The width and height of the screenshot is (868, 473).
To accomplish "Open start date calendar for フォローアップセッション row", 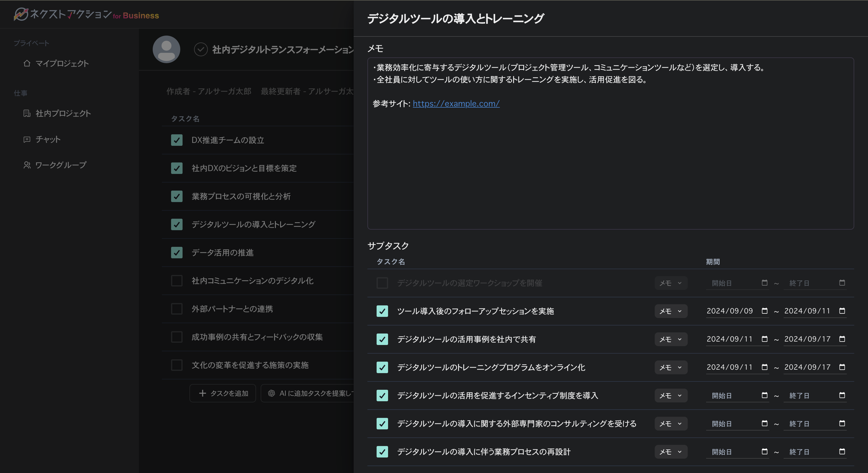I will click(x=765, y=311).
